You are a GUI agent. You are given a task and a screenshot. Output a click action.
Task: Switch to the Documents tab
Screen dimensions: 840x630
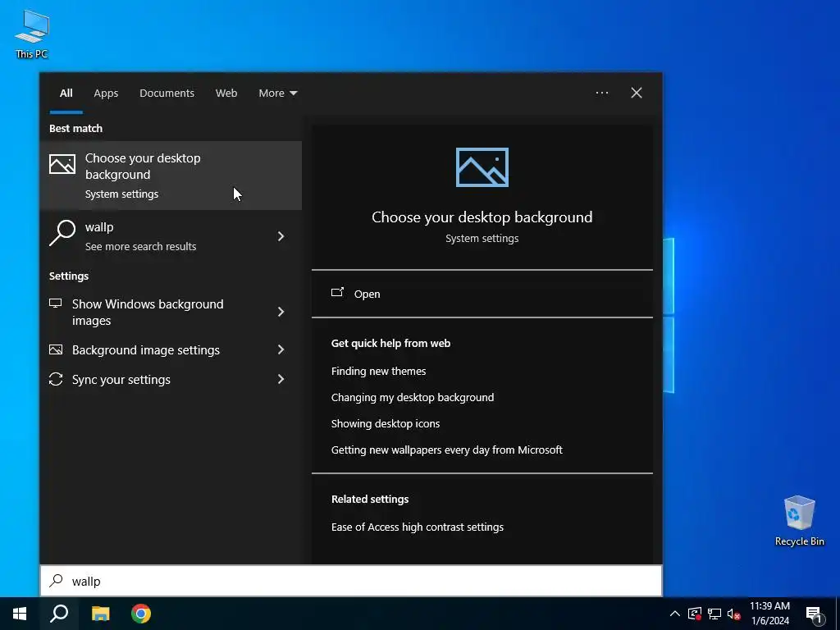tap(167, 94)
